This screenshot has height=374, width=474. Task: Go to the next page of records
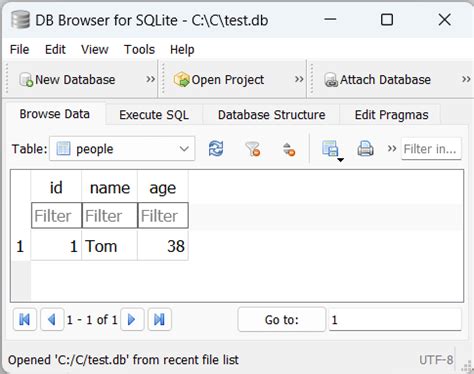132,320
